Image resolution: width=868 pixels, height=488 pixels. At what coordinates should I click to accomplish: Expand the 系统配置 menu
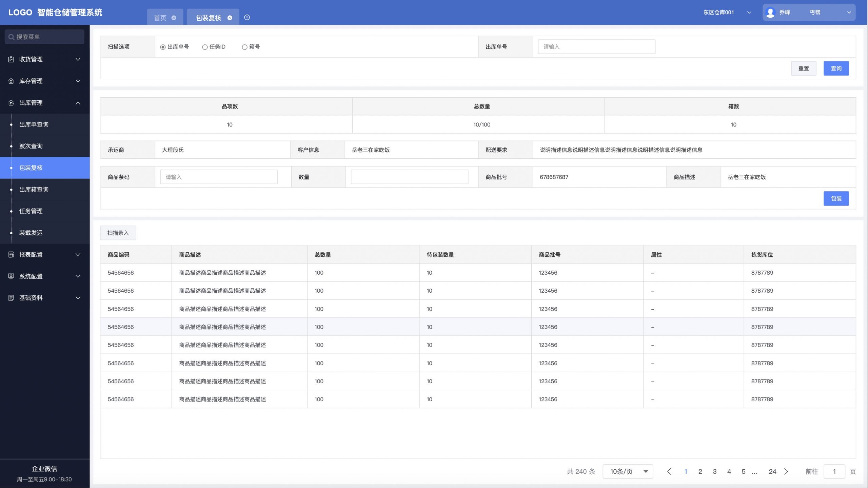(x=78, y=276)
